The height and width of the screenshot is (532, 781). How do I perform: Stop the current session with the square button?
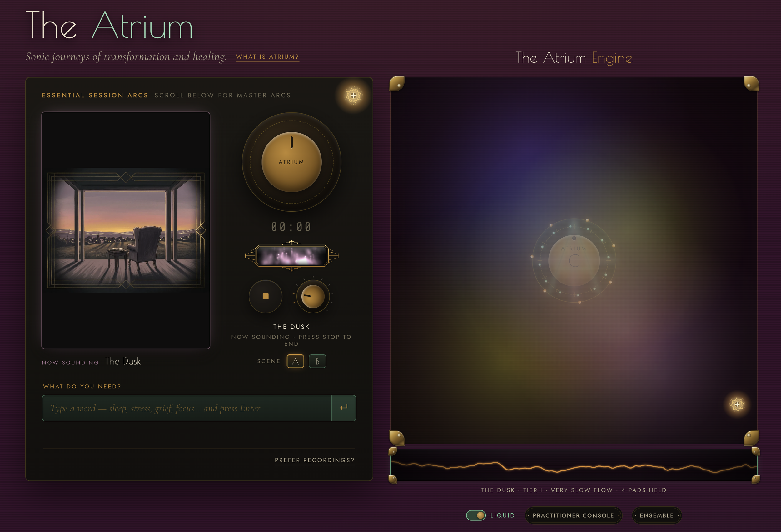[266, 296]
